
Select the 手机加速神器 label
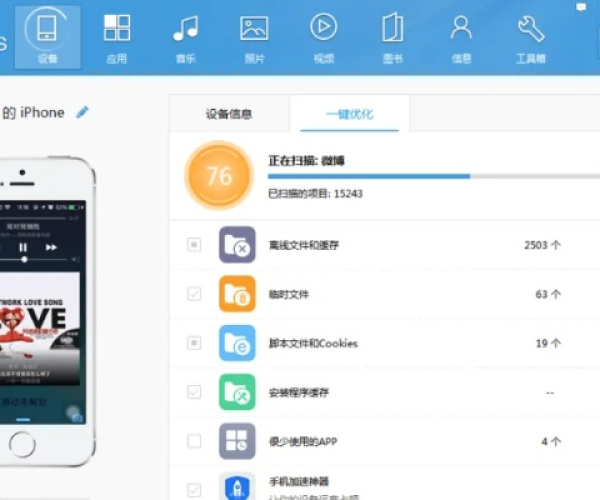click(x=299, y=481)
